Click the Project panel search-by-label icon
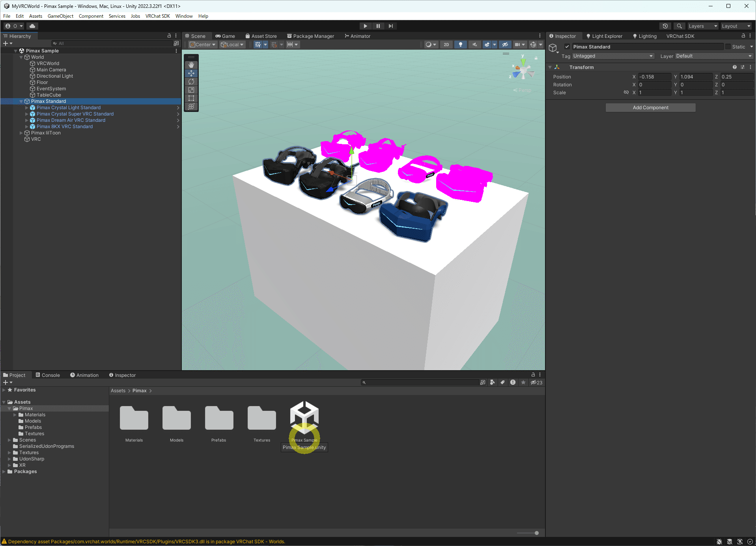Viewport: 756px width, 546px height. 502,382
